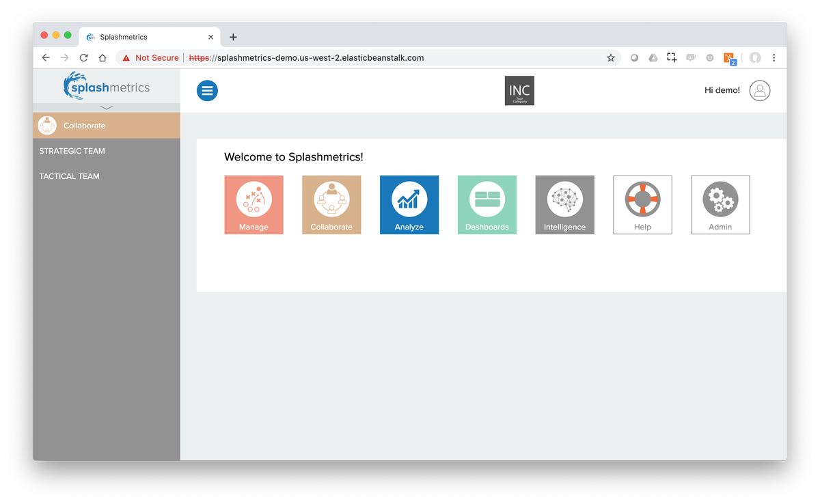This screenshot has height=504, width=820.
Task: Open STRATEGIC TEAM in sidebar
Action: 72,151
